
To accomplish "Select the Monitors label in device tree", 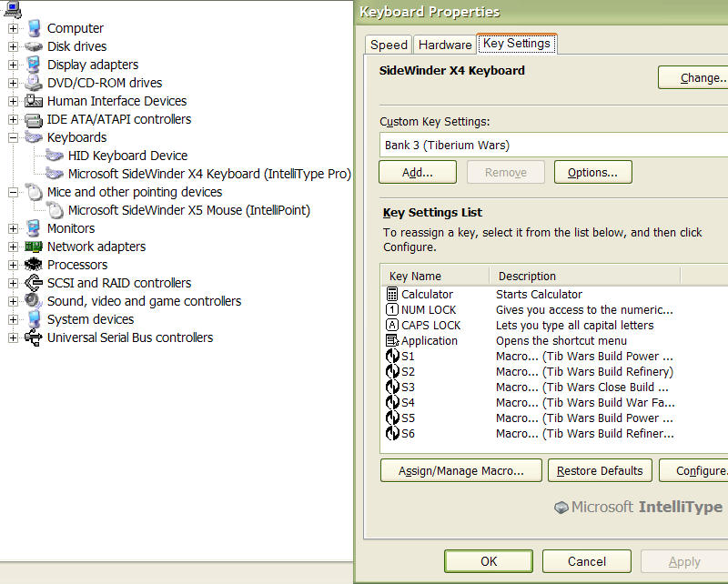I will [x=71, y=228].
